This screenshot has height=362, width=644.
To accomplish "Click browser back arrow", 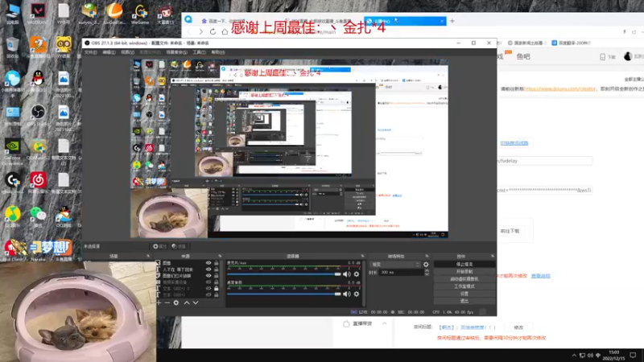I will (x=189, y=31).
